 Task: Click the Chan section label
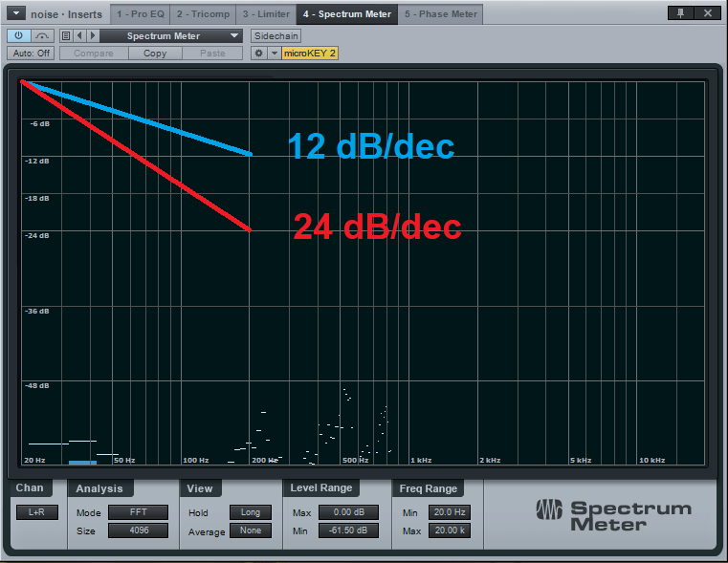coord(30,487)
